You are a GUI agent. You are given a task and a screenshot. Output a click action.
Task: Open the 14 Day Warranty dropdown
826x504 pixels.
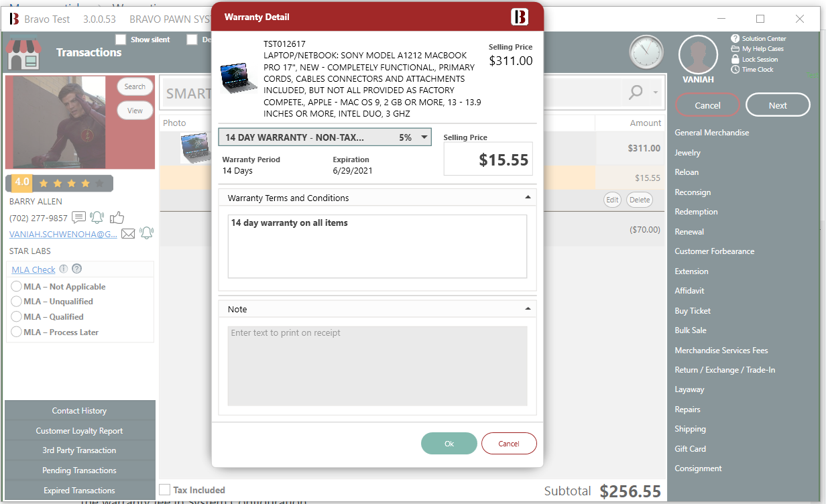tap(325, 137)
